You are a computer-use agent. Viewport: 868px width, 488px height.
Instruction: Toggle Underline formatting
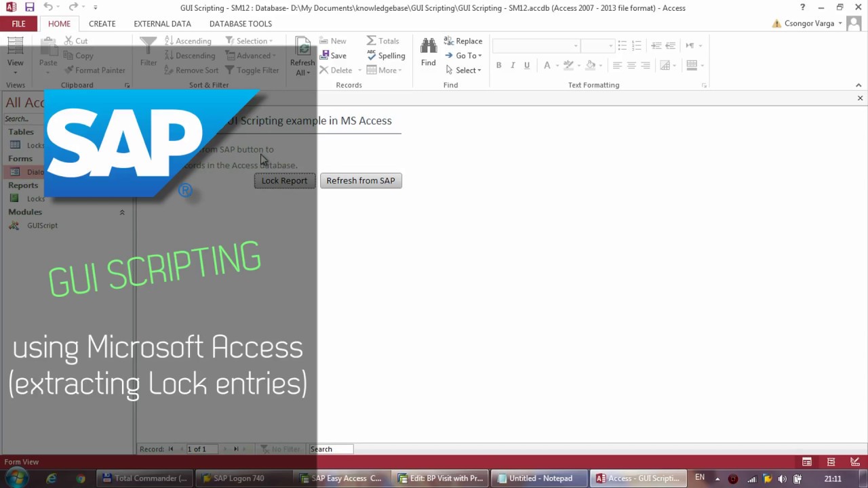click(527, 65)
